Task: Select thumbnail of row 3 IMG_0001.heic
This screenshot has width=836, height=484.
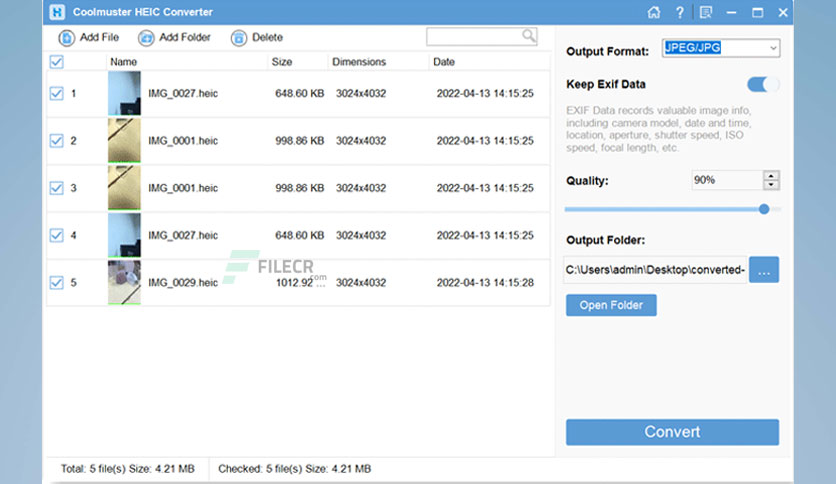Action: [124, 188]
